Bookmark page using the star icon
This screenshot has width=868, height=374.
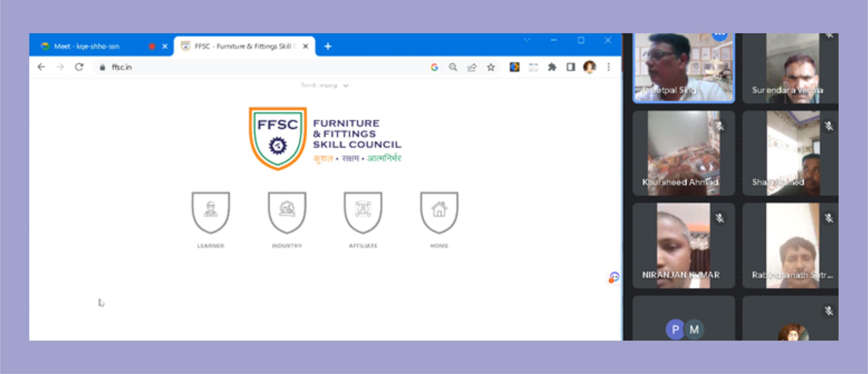(491, 67)
